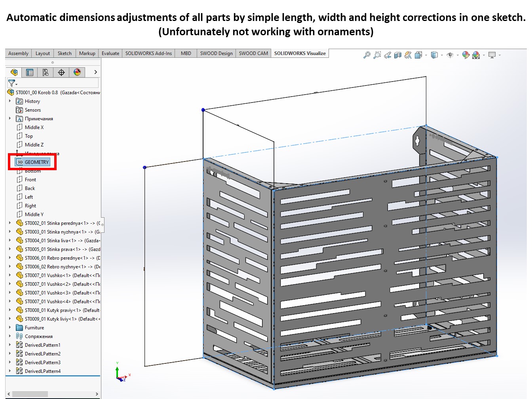This screenshot has width=532, height=399.
Task: Expand the ST0004_01 Stinka liva part
Action: point(10,241)
